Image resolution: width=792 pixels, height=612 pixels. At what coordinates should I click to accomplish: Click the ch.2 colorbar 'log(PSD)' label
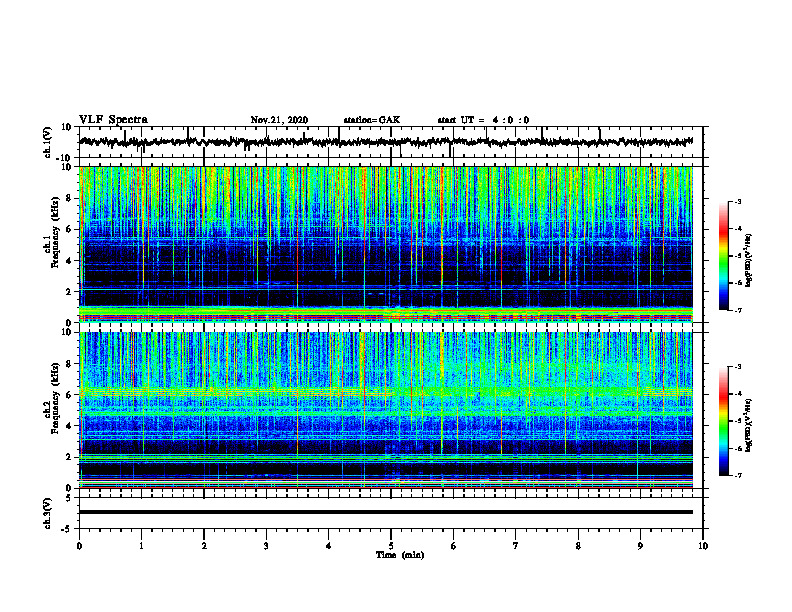click(x=749, y=425)
